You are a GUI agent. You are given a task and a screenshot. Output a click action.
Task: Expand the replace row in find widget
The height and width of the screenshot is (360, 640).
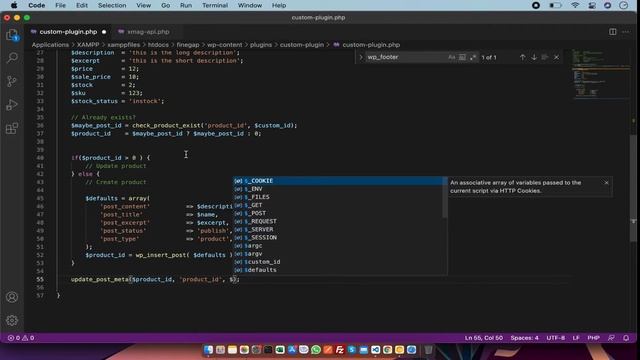361,57
